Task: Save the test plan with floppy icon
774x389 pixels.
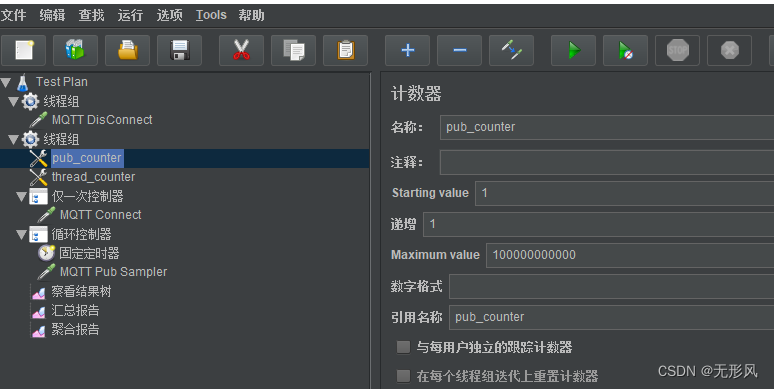Action: 179,50
